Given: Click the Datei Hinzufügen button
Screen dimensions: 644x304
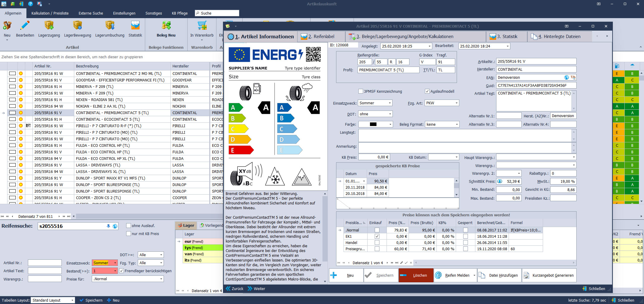Looking at the screenshot, I should [x=499, y=275].
